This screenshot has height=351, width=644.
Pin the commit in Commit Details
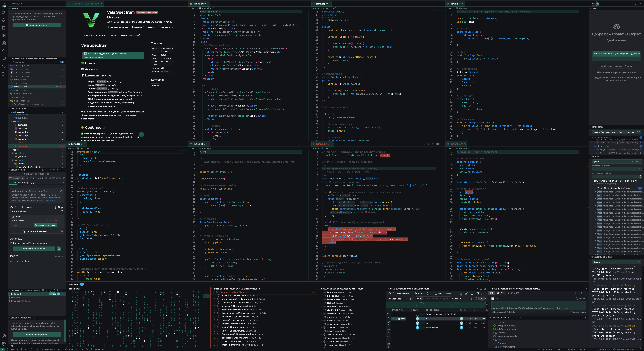[x=576, y=293]
